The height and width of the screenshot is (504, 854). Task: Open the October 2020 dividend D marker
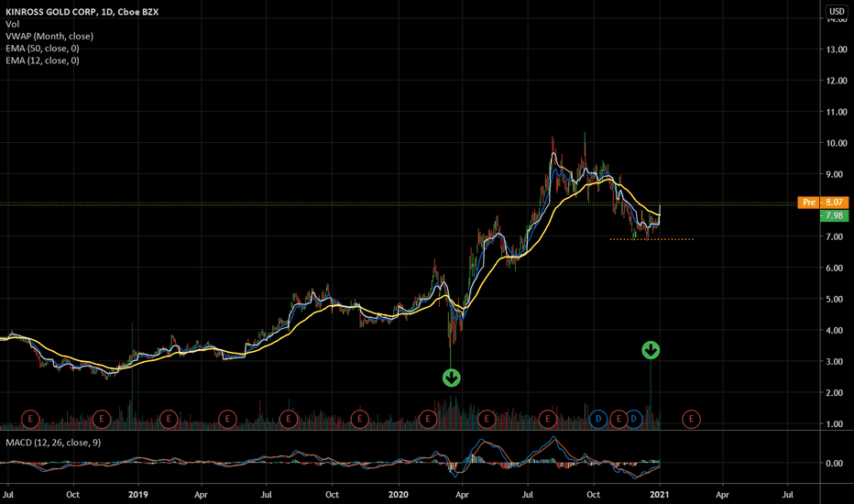[x=598, y=419]
